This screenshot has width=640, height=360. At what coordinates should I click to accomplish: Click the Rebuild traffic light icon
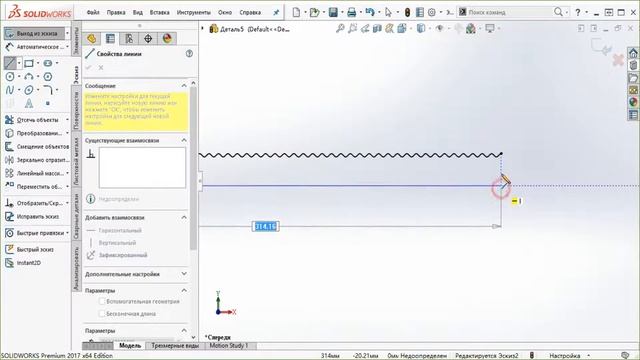pos(407,12)
